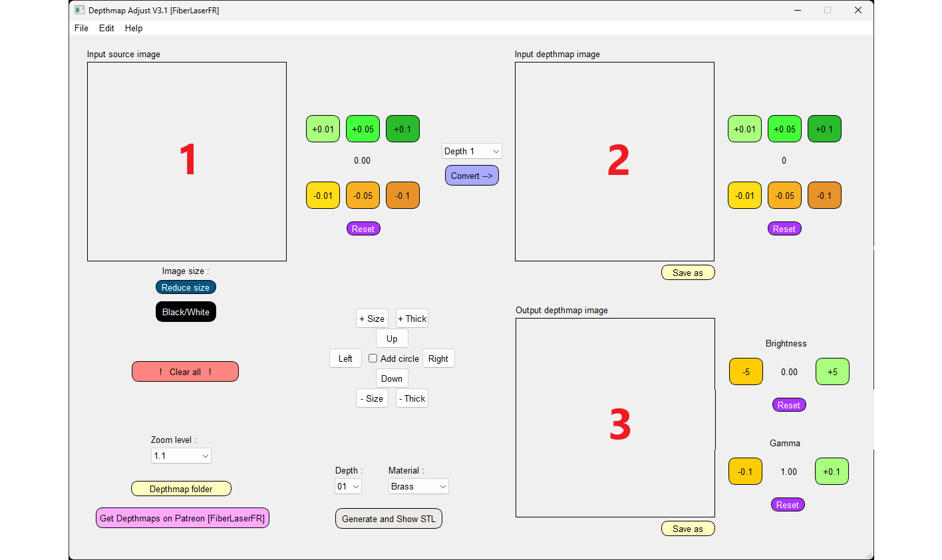Click -0.1 beside the input depthmap
The width and height of the screenshot is (942, 560).
(824, 196)
